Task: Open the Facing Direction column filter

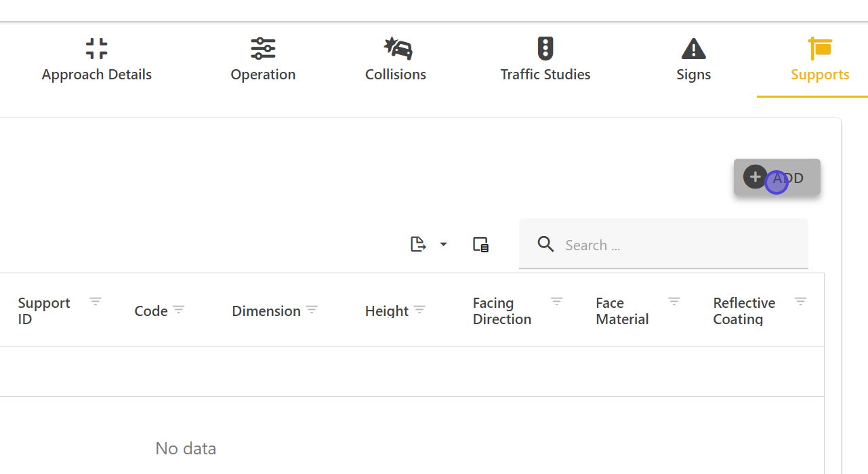Action: coord(556,301)
